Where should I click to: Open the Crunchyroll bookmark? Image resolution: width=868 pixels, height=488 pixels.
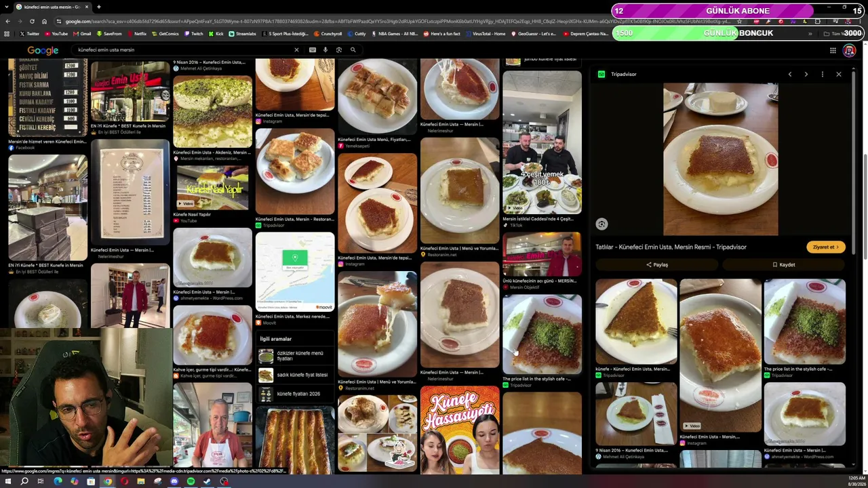point(328,34)
